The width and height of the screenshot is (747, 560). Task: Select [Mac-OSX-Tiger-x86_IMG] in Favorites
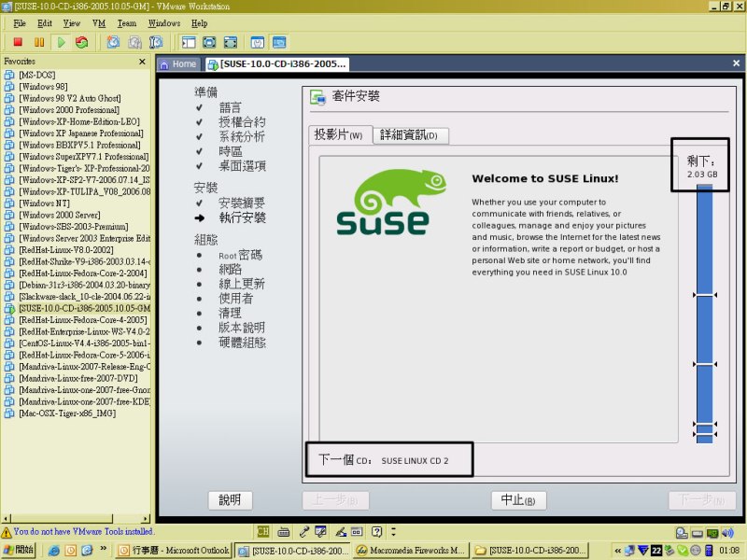pyautogui.click(x=67, y=413)
